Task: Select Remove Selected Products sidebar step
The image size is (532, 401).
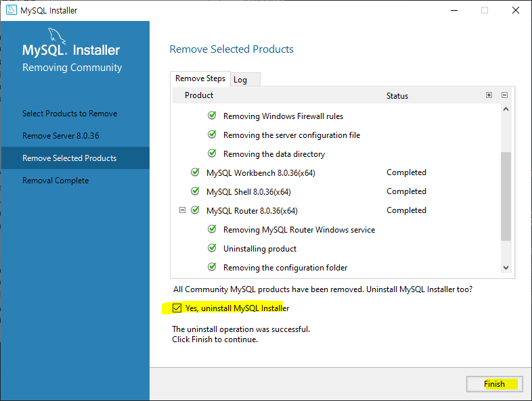Action: point(75,158)
